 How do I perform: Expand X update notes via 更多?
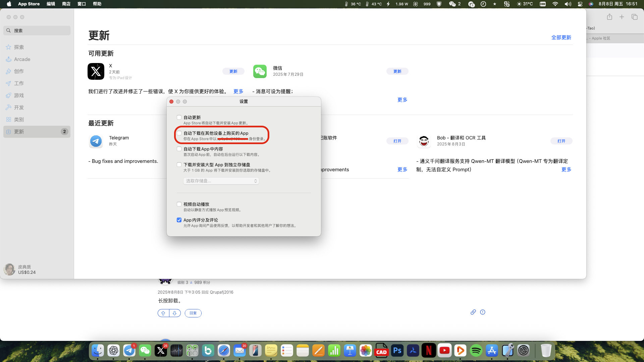pyautogui.click(x=238, y=92)
